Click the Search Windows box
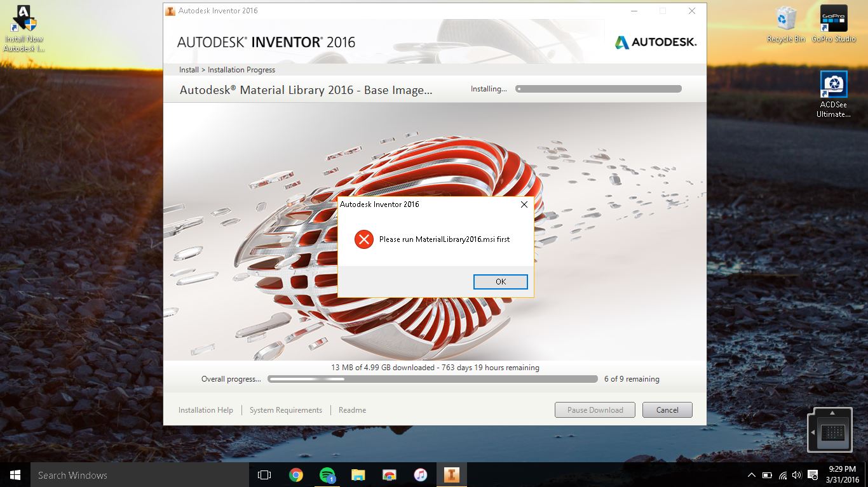The image size is (868, 487). [140, 475]
